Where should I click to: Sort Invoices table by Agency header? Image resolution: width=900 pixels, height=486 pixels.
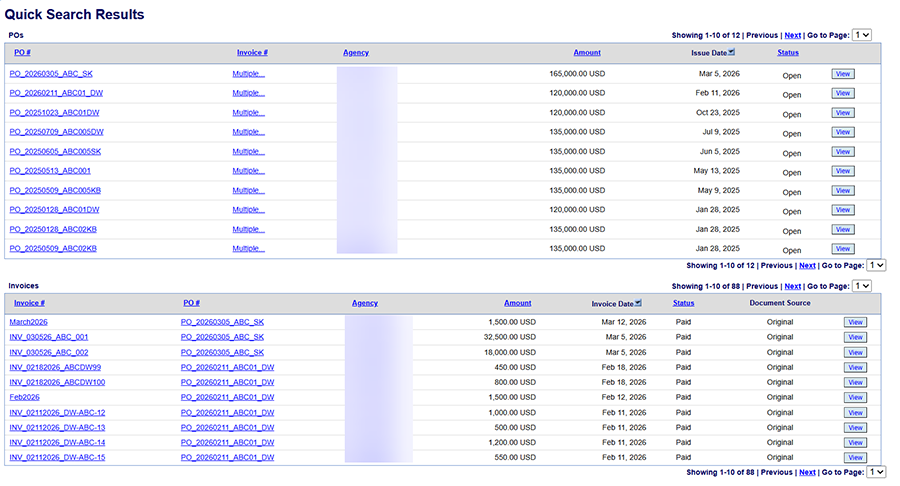click(365, 303)
